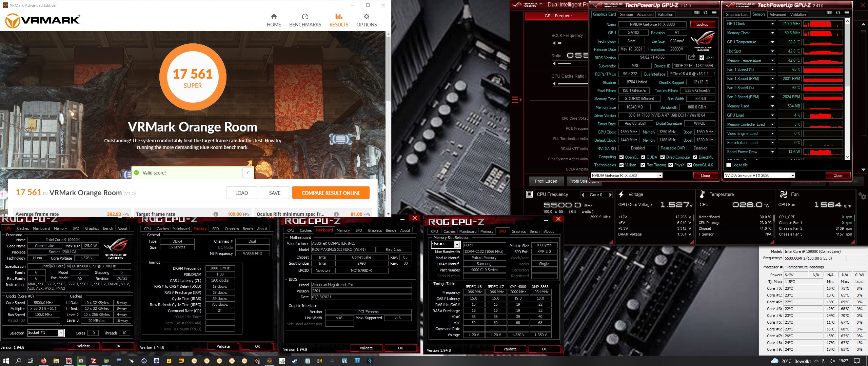Click info icon next to Target frame rate
Screen dimensions: 868x366
pyautogui.click(x=216, y=214)
